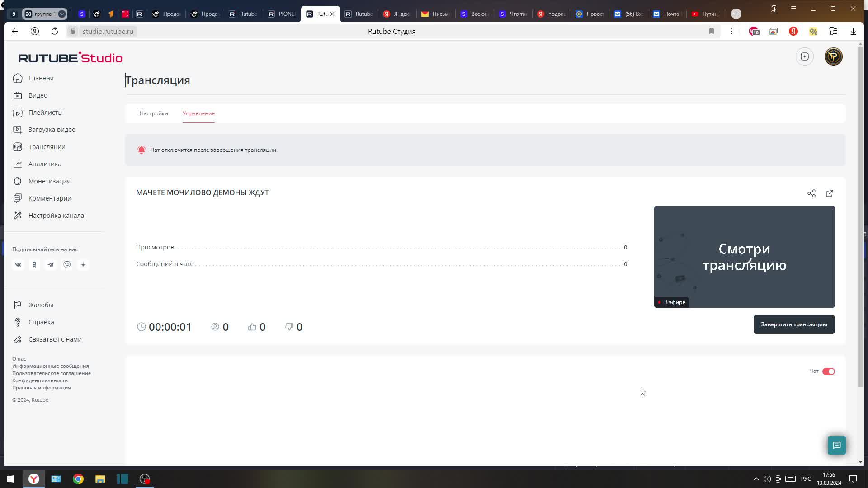Image resolution: width=868 pixels, height=488 pixels.
Task: Click the studio.rutube.ru address bar
Action: (x=108, y=31)
